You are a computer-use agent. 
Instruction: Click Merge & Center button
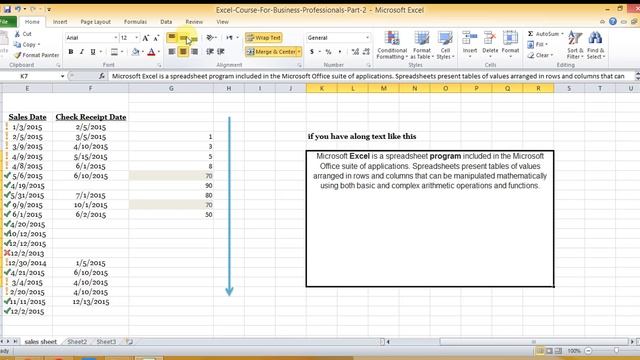pos(271,52)
